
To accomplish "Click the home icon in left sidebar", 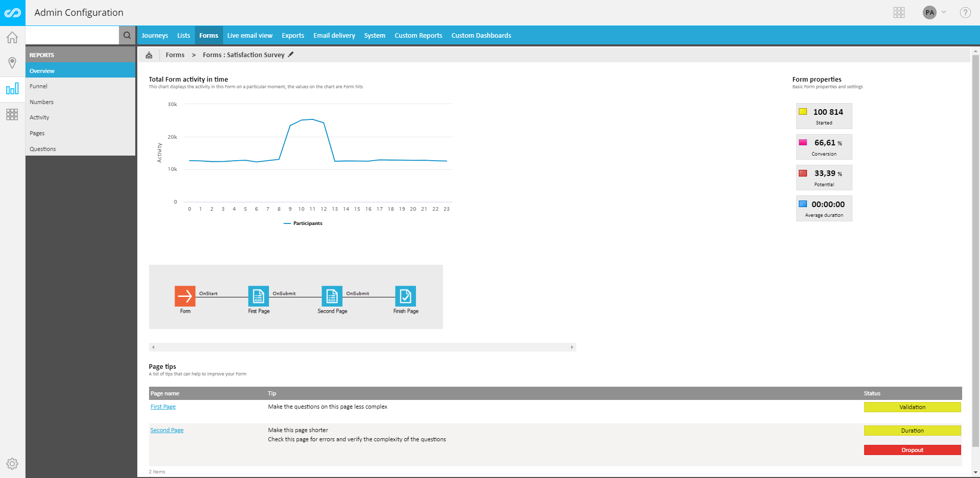I will pos(12,38).
